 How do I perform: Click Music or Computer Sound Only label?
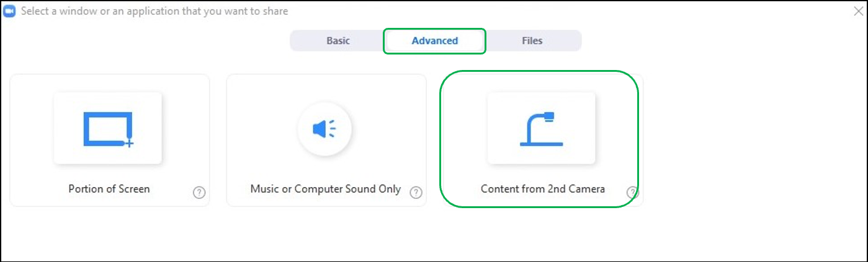326,189
